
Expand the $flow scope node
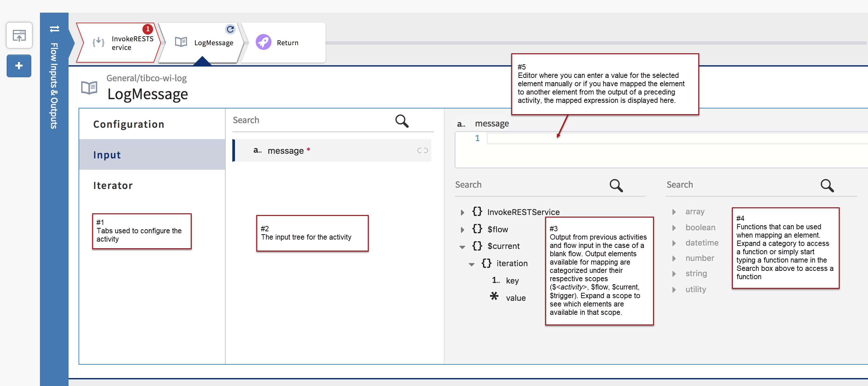tap(462, 230)
